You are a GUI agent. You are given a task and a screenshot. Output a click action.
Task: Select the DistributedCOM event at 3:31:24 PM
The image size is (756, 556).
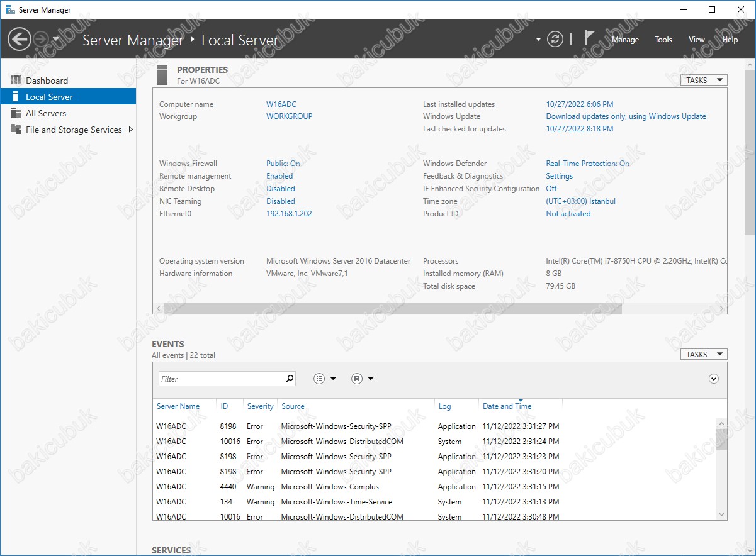(x=434, y=442)
